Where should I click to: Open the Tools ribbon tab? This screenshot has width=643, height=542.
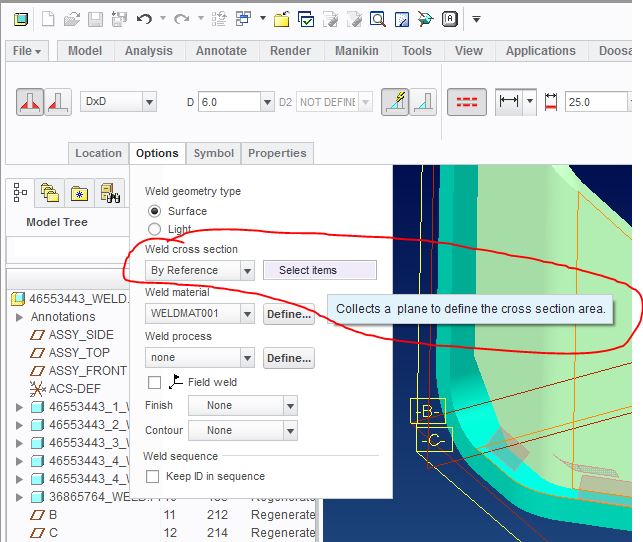point(417,51)
